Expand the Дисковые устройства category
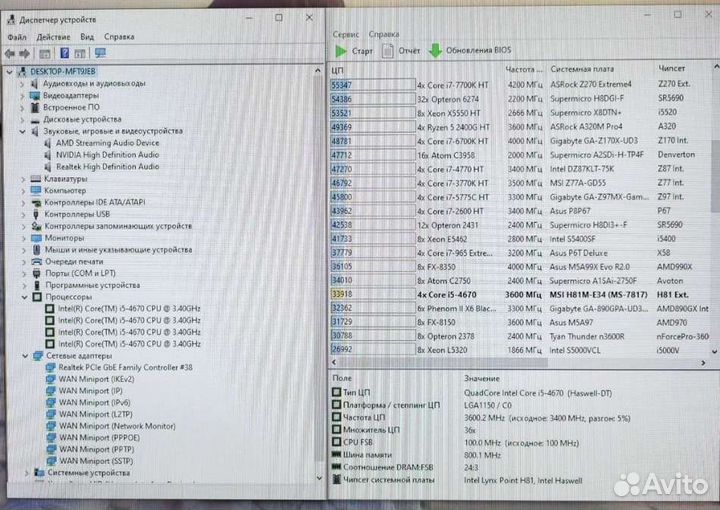 tap(22, 120)
